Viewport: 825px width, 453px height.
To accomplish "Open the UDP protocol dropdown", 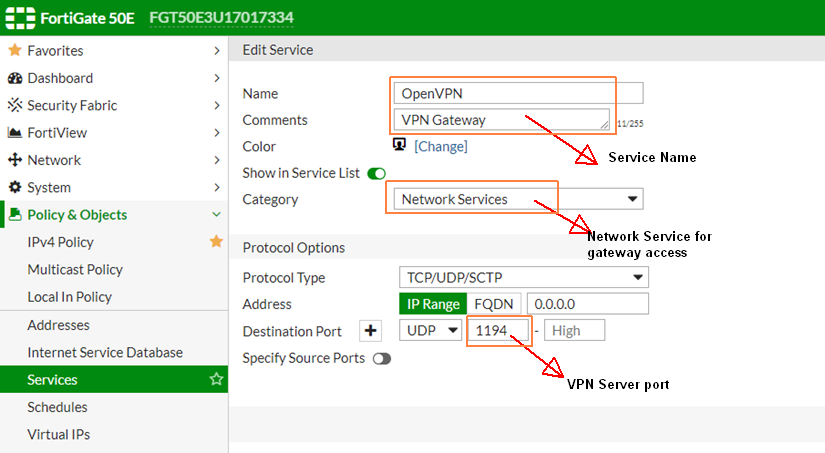I will point(430,330).
